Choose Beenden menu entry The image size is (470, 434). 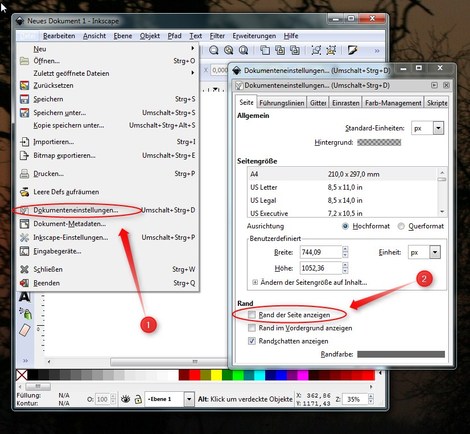point(107,283)
